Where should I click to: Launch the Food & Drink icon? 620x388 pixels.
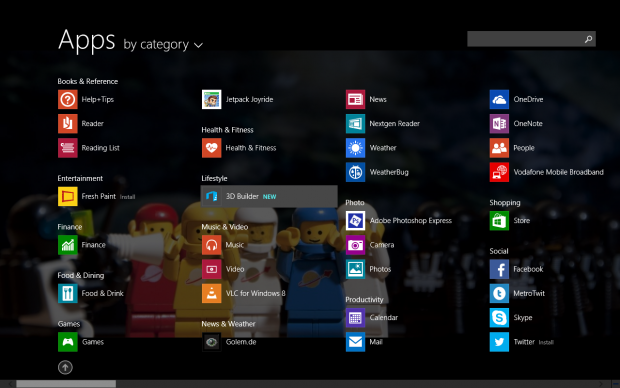[68, 293]
